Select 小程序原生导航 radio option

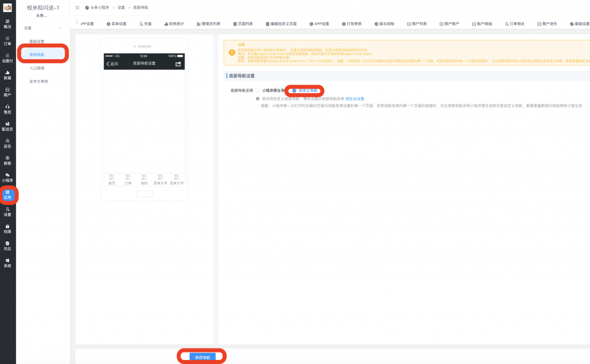tap(258, 90)
